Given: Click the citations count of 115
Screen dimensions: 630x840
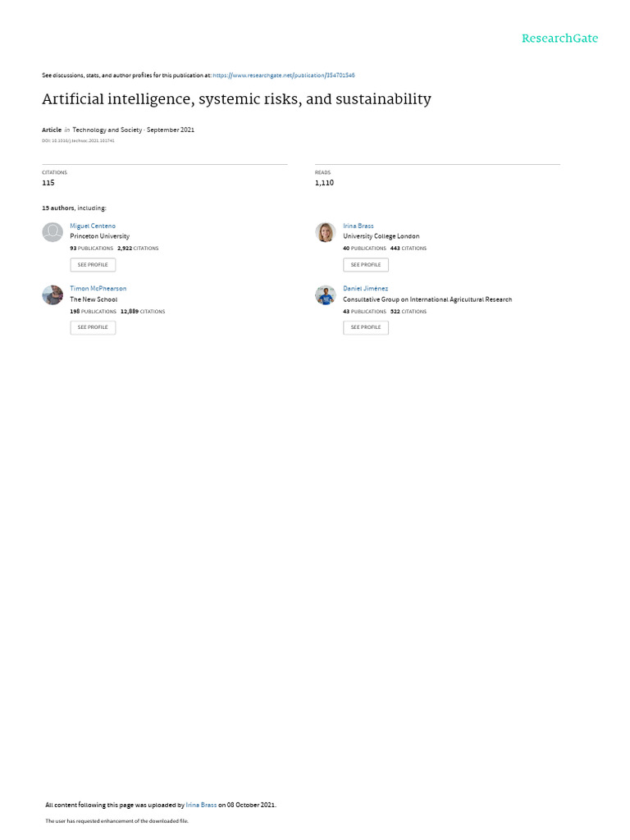Looking at the screenshot, I should point(48,183).
